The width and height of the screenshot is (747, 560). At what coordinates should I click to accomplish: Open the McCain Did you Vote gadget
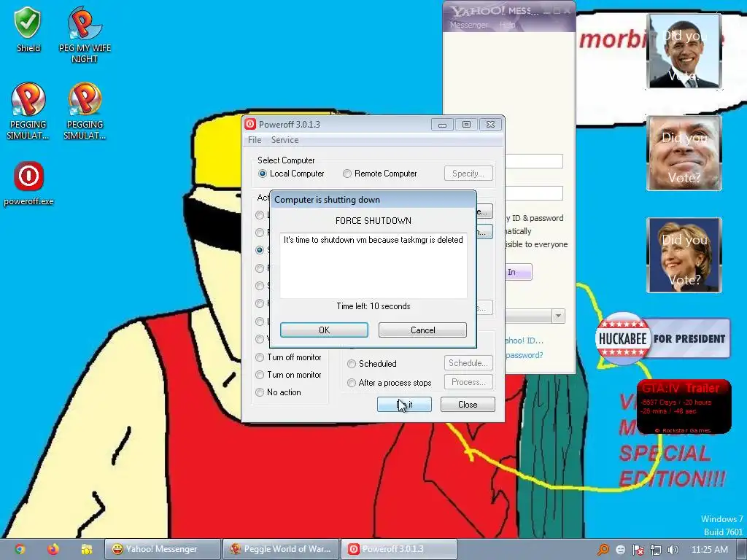point(684,153)
